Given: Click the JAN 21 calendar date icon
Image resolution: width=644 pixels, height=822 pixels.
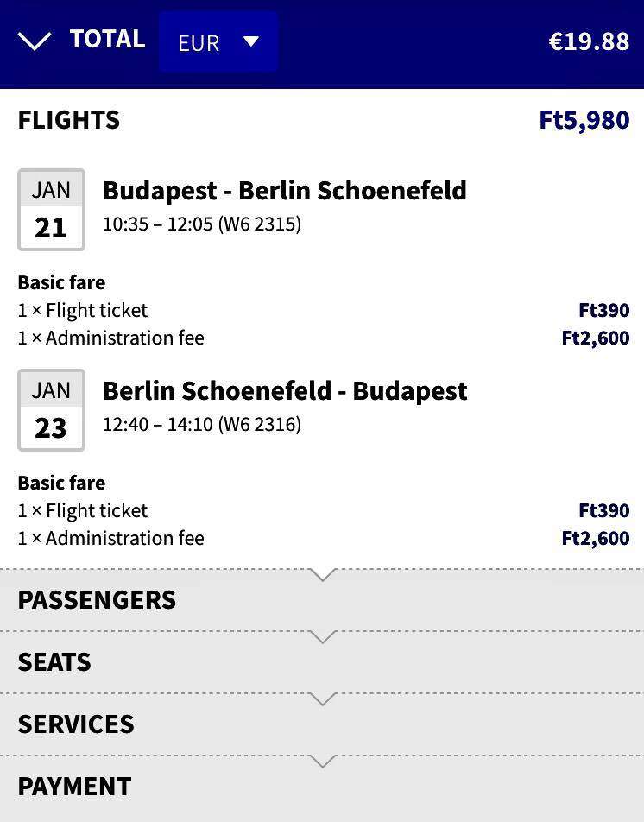Looking at the screenshot, I should coord(51,210).
